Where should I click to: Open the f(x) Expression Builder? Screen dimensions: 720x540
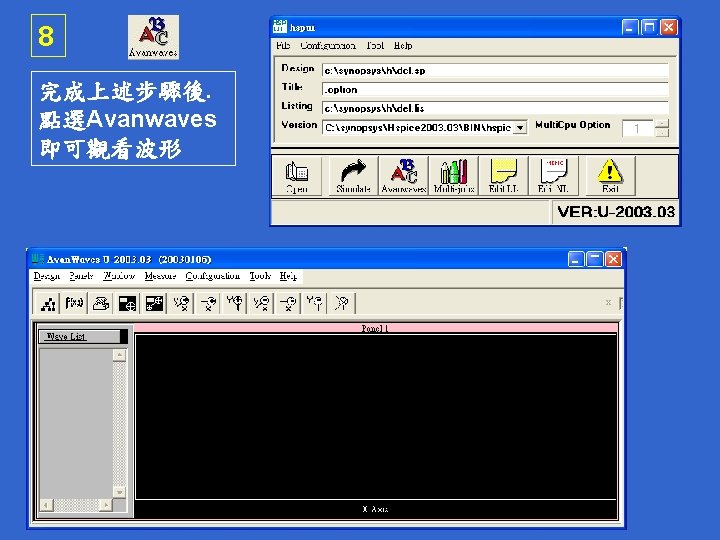pos(74,303)
